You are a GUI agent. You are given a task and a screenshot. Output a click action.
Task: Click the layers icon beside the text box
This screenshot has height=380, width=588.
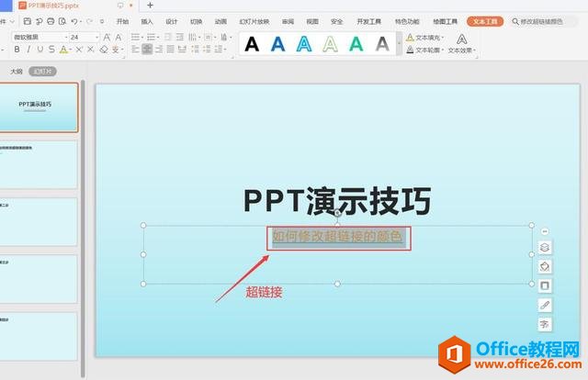pos(545,247)
